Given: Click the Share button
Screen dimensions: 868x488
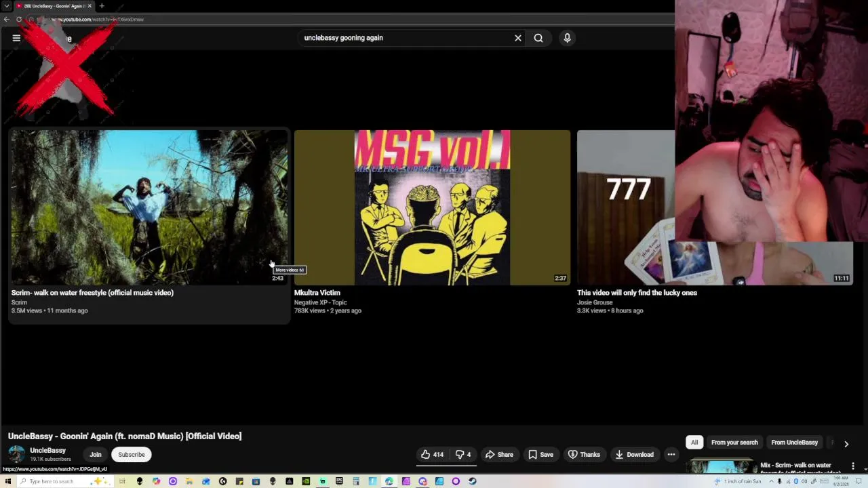Looking at the screenshot, I should pos(499,455).
